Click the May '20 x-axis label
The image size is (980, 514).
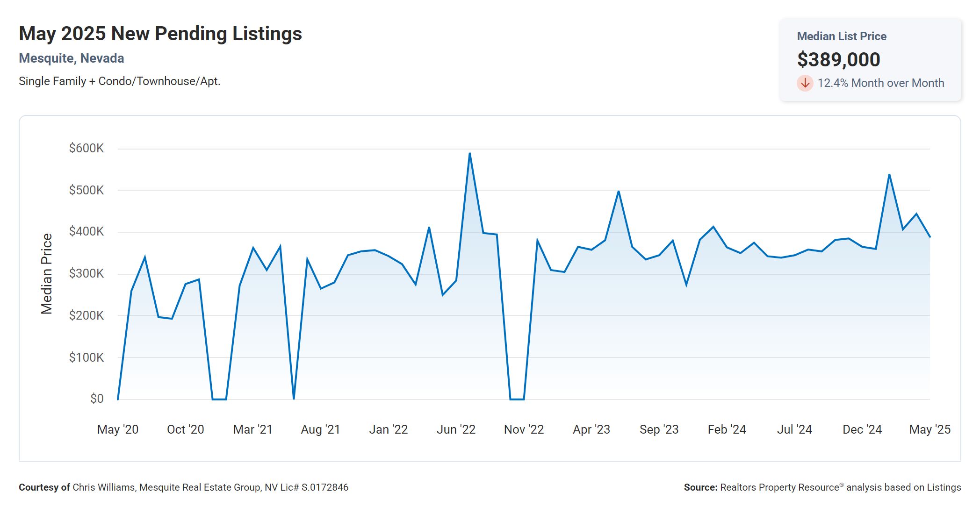pyautogui.click(x=118, y=429)
